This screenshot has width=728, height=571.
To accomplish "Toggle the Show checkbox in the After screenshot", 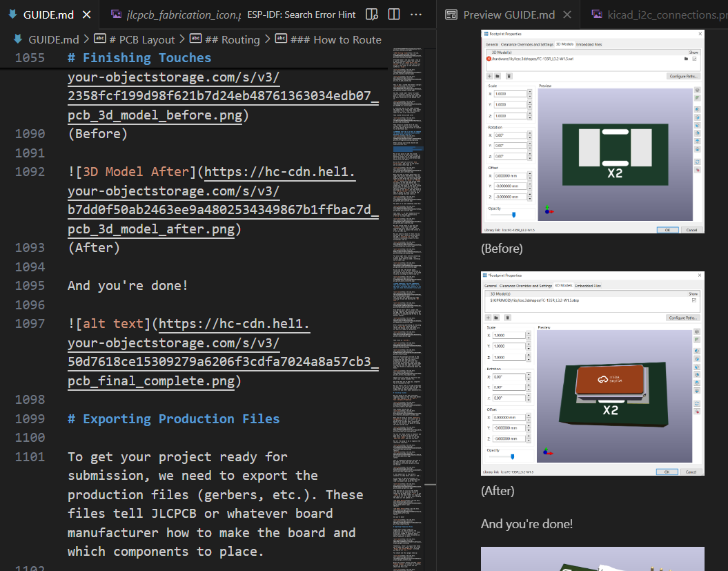I will click(x=693, y=300).
